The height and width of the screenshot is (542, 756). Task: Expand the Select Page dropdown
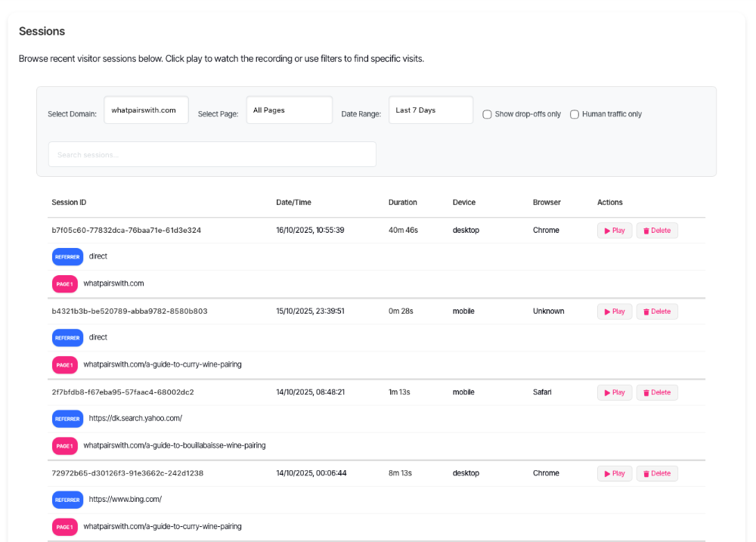point(289,110)
